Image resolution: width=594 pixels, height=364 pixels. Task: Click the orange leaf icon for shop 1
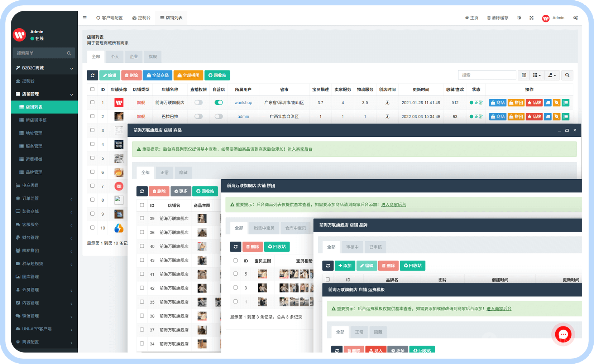(556, 103)
